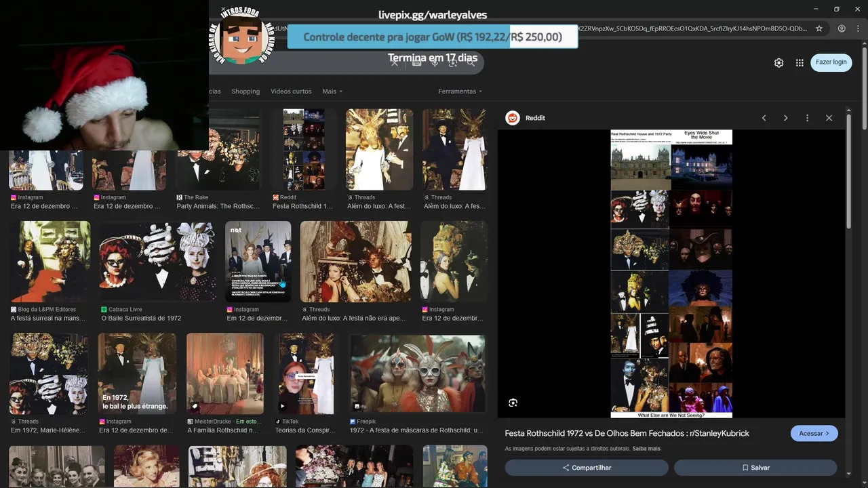The width and height of the screenshot is (868, 488).
Task: Open the on-screen keyboard input tool
Action: point(417,63)
